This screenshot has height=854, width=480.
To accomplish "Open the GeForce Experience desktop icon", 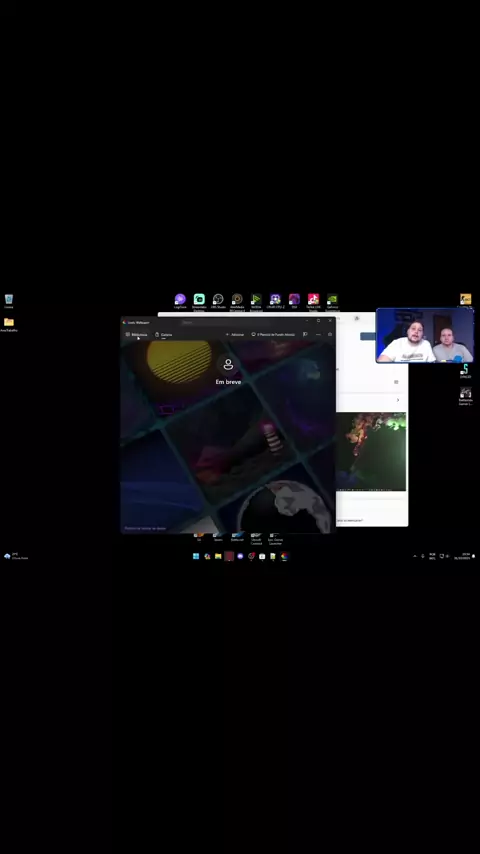I will coord(332,301).
